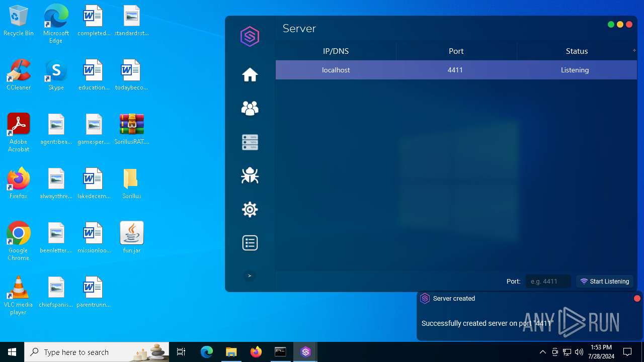
Task: Expand the sidebar with the arrow toggle
Action: [250, 276]
